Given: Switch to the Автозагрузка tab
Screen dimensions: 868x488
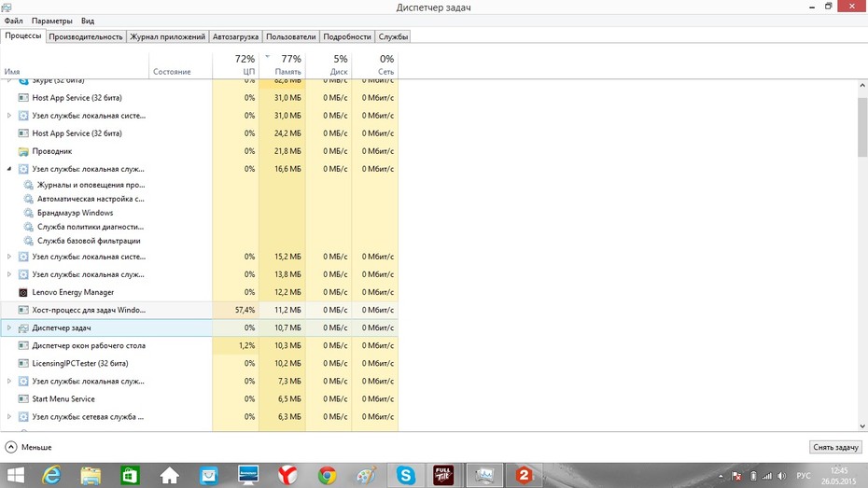Looking at the screenshot, I should pos(236,36).
